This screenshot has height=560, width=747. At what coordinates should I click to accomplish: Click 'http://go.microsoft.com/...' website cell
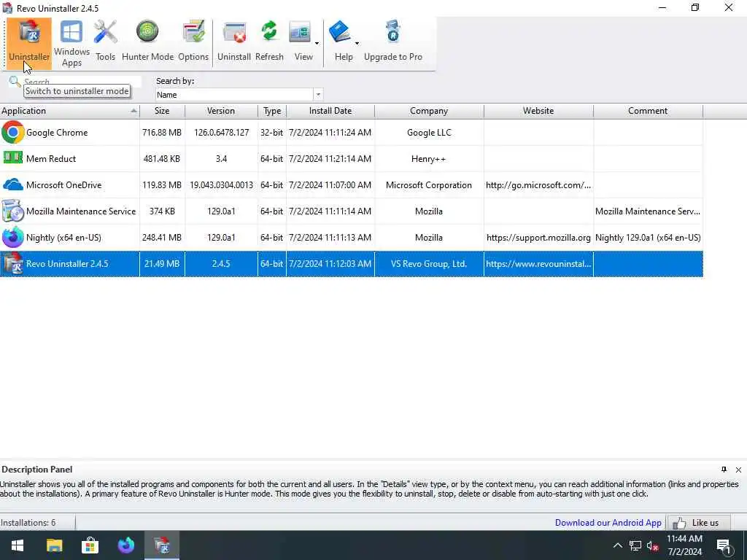[538, 184]
